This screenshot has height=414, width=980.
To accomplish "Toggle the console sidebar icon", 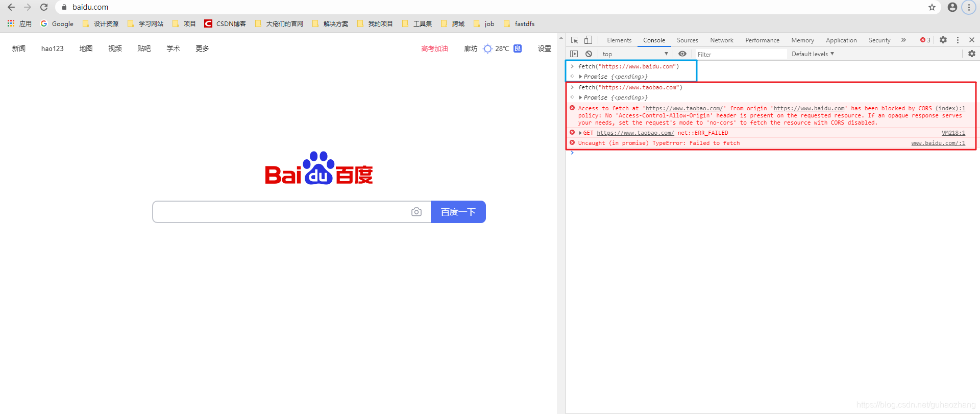I will coord(574,54).
